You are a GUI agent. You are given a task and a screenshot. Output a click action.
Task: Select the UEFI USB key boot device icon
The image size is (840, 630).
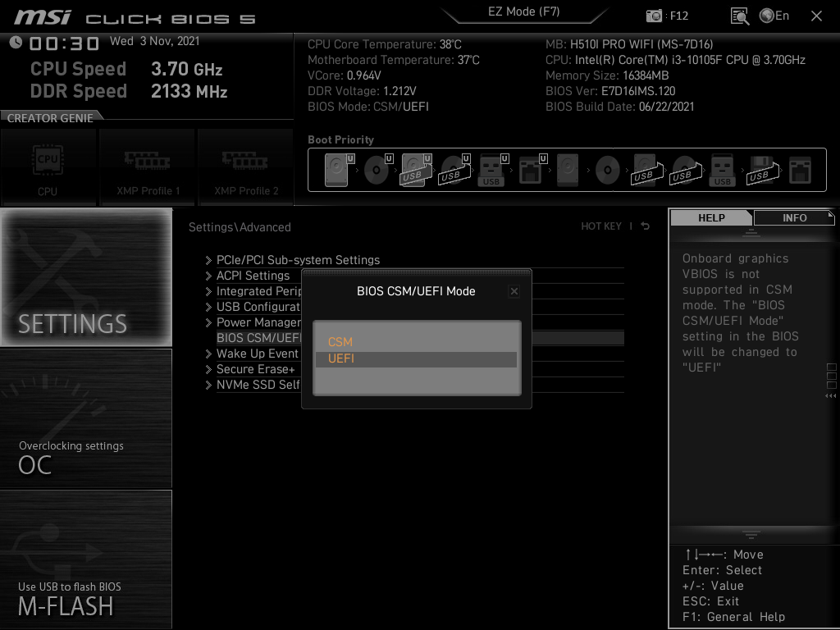click(491, 170)
